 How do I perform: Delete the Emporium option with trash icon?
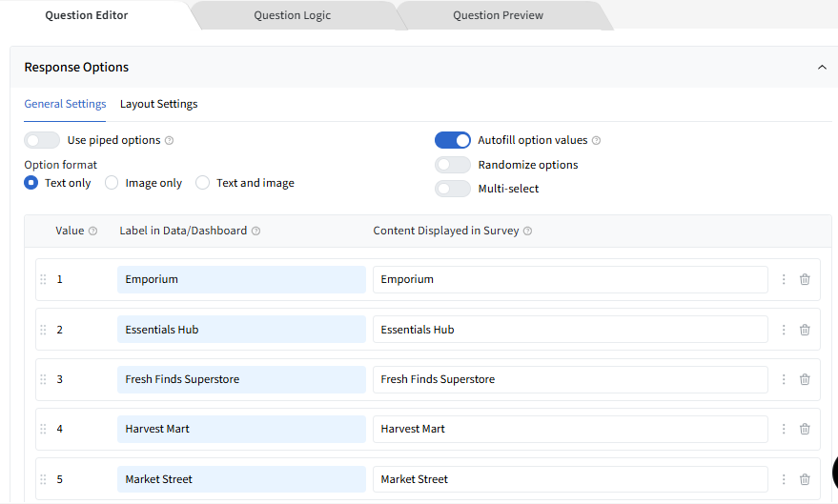pyautogui.click(x=805, y=279)
